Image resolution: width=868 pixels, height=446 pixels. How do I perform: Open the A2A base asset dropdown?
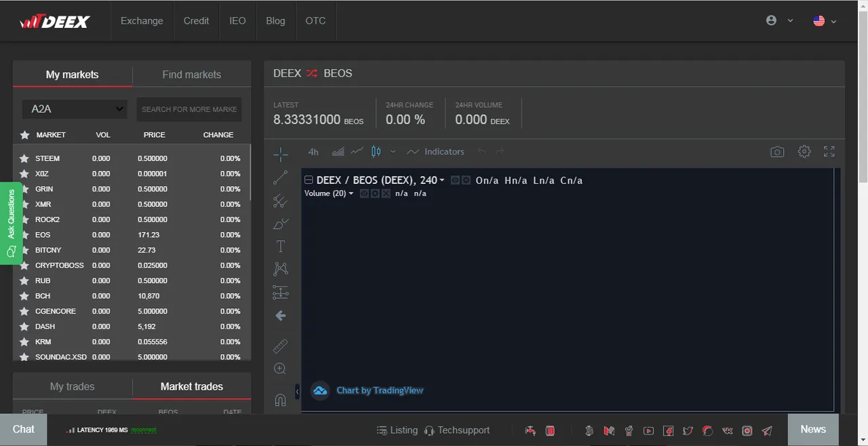(75, 109)
